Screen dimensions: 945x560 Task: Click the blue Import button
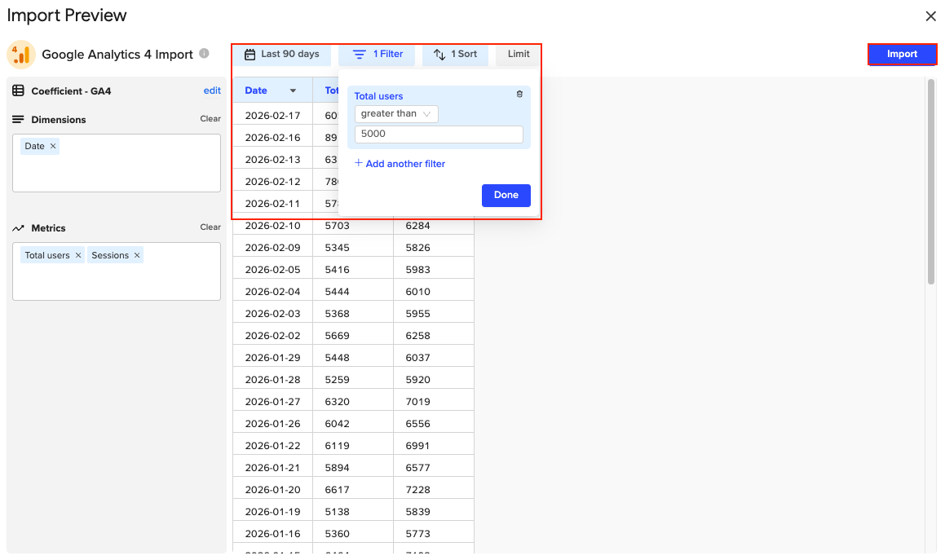click(x=902, y=54)
